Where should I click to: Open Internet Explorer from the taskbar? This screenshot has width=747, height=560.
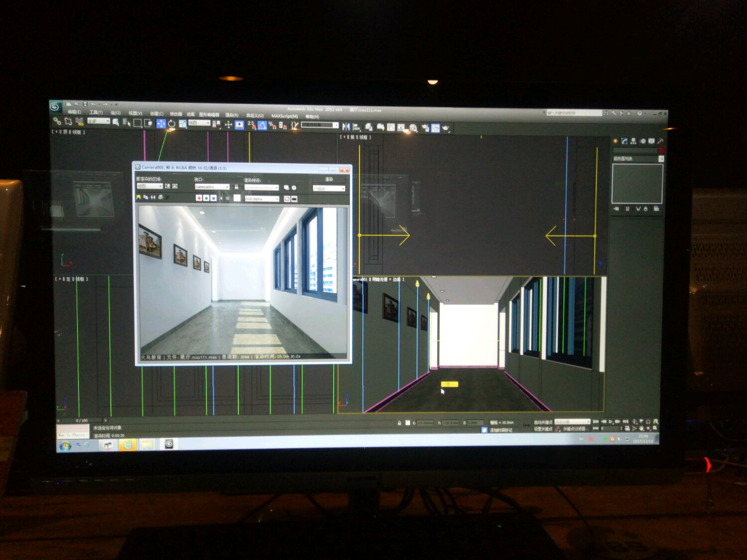127,445
